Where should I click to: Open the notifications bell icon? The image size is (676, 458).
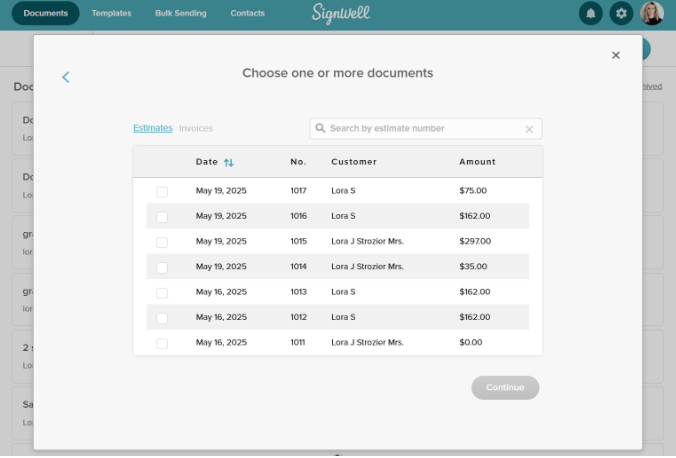[591, 13]
